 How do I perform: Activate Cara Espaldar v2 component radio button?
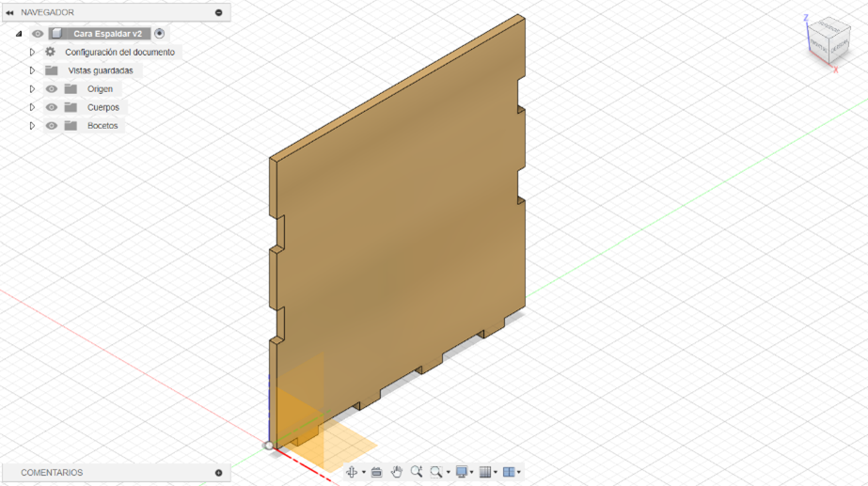pyautogui.click(x=160, y=34)
